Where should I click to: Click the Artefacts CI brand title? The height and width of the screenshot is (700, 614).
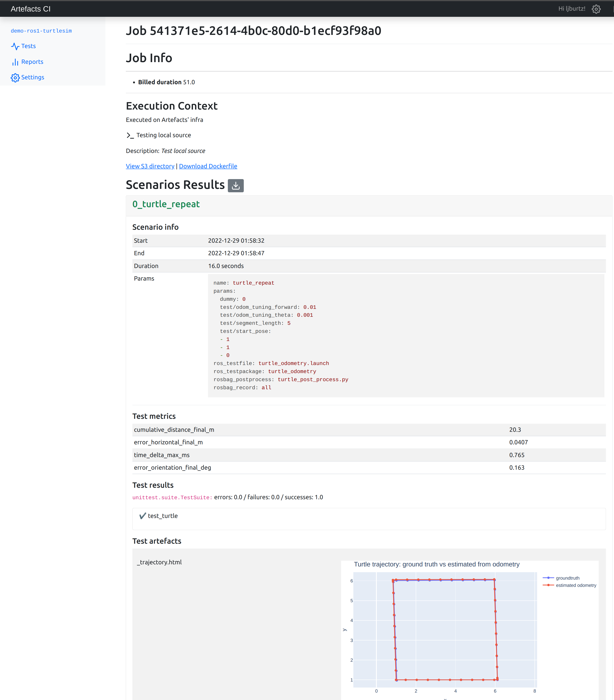point(31,9)
